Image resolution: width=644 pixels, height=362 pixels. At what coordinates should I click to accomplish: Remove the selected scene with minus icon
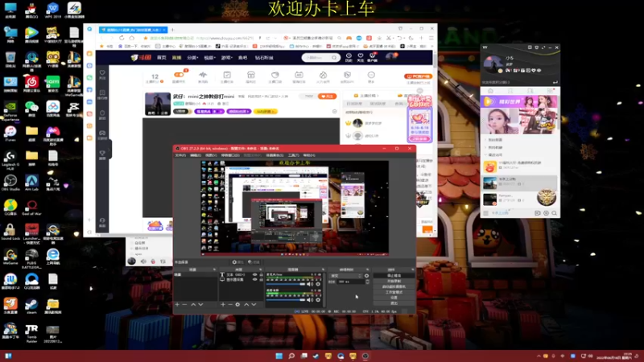coord(185,305)
